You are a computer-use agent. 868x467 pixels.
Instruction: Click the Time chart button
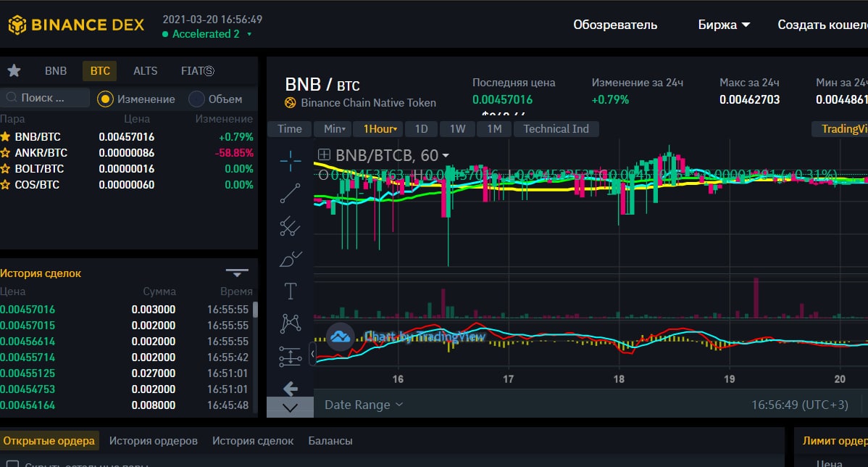[x=290, y=129]
